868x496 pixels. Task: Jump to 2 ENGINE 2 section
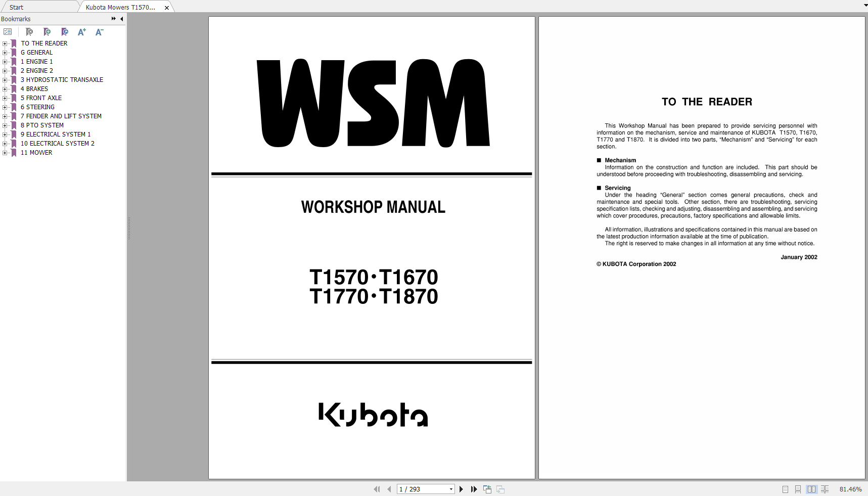[36, 71]
